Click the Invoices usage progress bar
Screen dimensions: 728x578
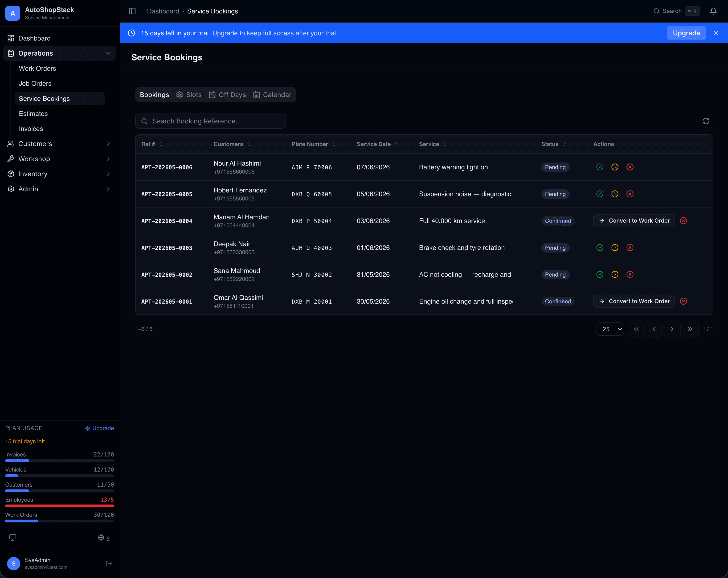[x=59, y=460]
